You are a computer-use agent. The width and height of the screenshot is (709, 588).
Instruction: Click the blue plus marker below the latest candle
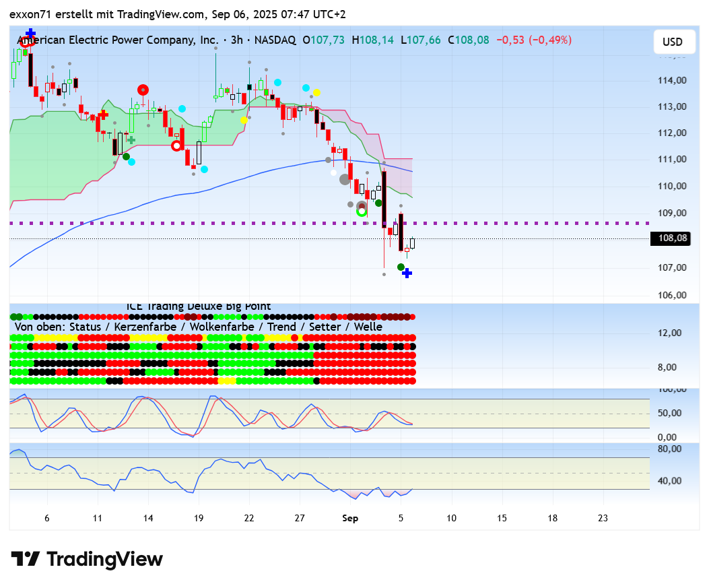(x=407, y=273)
